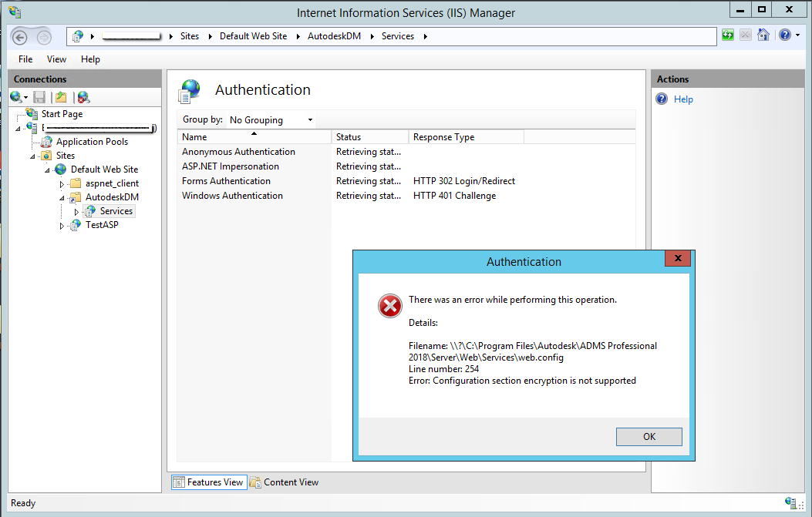Sort by the Status column header
This screenshot has width=812, height=517.
coord(369,136)
